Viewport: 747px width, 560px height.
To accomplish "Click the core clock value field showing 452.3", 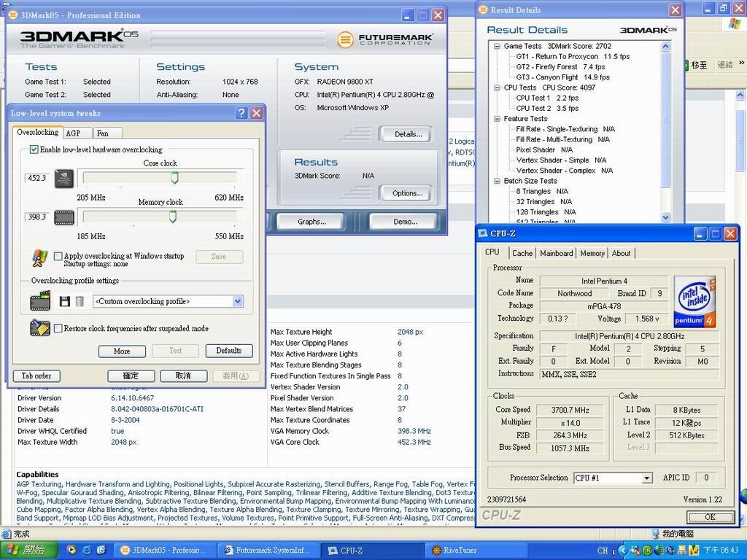I will click(x=36, y=178).
